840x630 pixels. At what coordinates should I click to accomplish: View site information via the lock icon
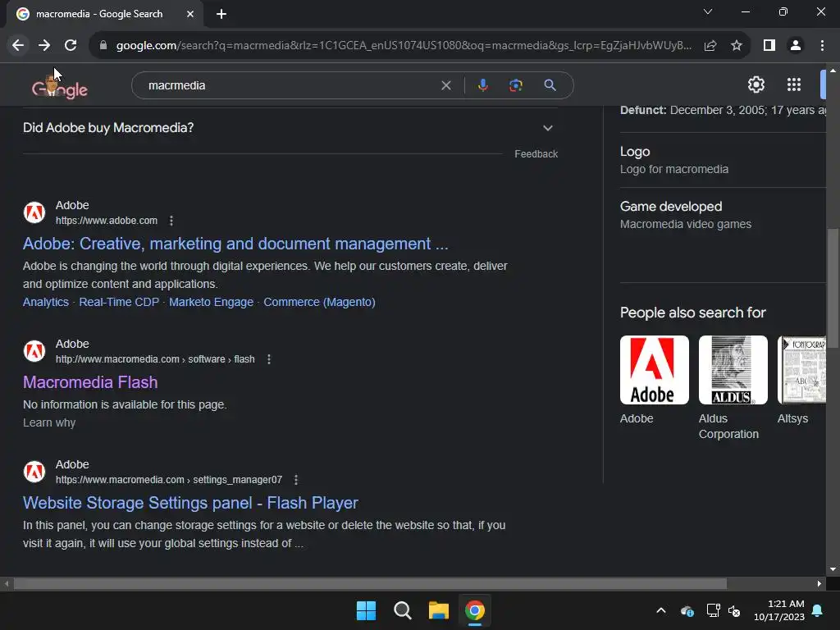103,46
